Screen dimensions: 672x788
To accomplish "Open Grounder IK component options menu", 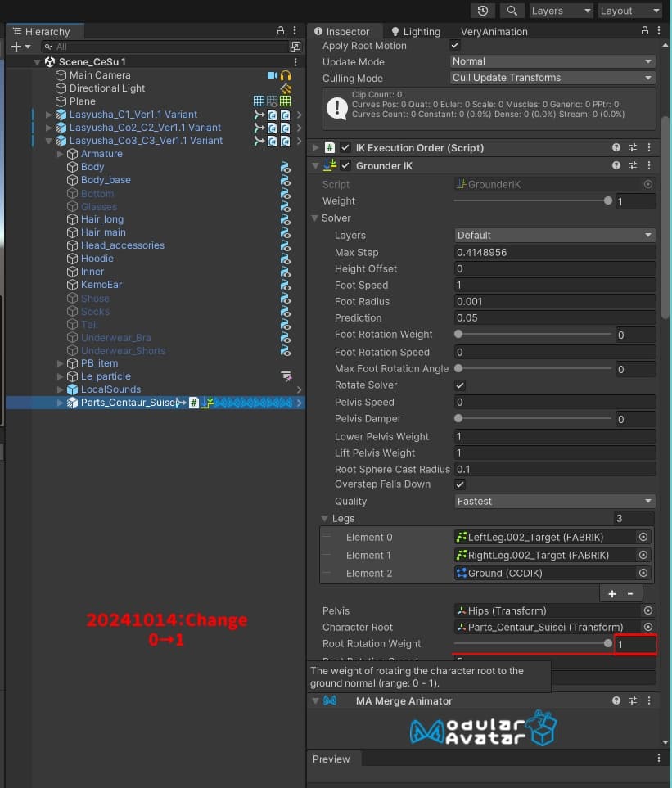I will (649, 165).
